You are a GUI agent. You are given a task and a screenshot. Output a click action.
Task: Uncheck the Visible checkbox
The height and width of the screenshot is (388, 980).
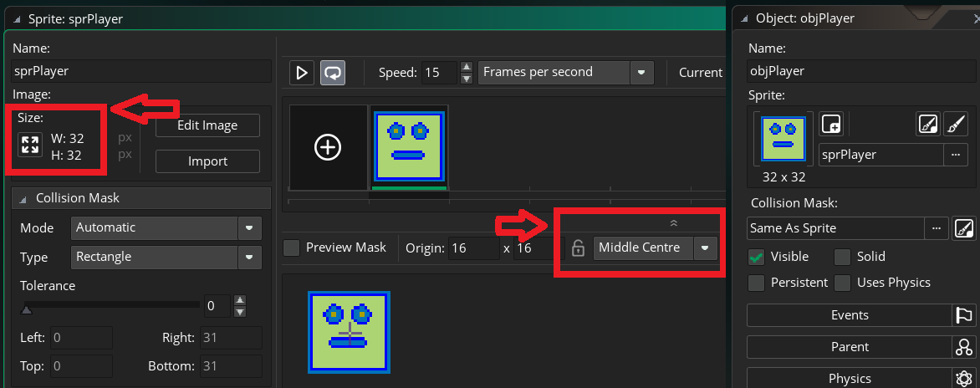tap(756, 257)
